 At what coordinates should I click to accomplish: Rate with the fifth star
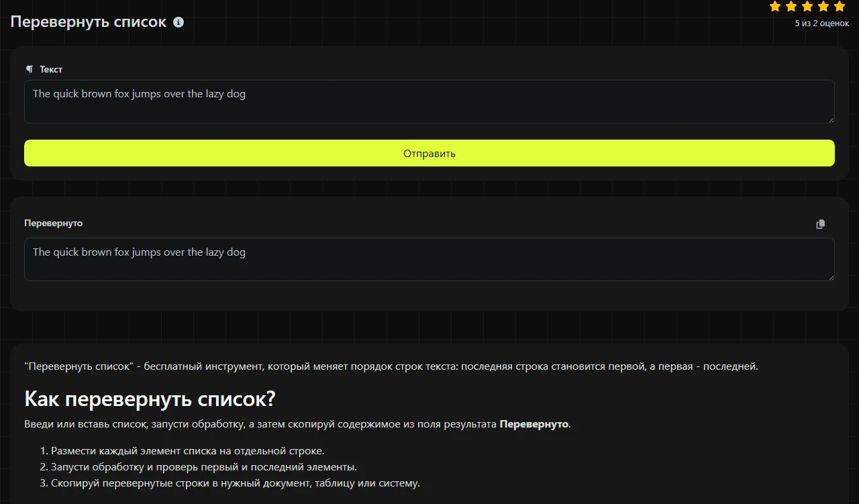click(840, 7)
